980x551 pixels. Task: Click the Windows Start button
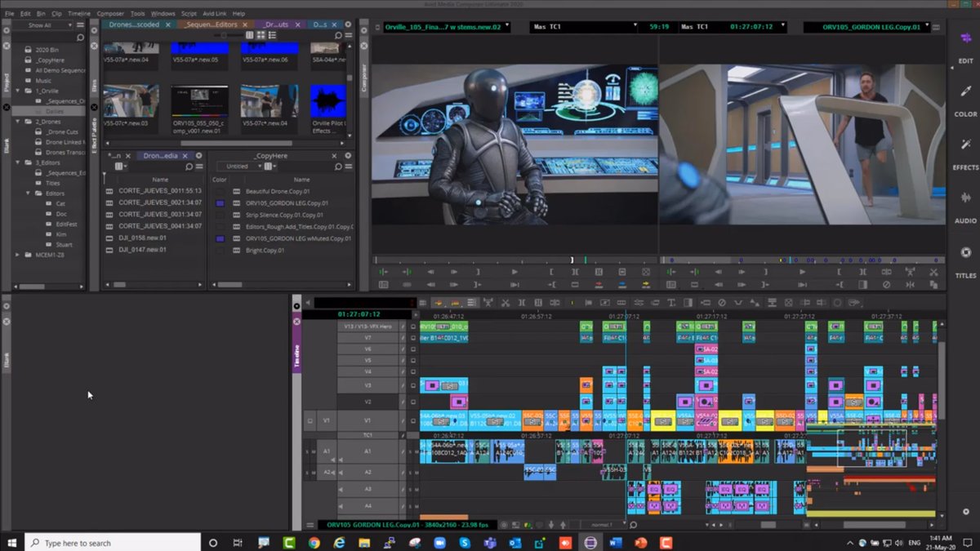tap(12, 542)
